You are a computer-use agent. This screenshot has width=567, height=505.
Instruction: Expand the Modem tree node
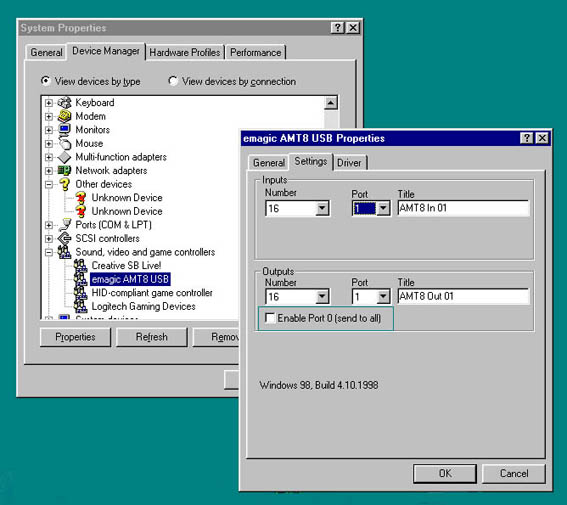49,116
